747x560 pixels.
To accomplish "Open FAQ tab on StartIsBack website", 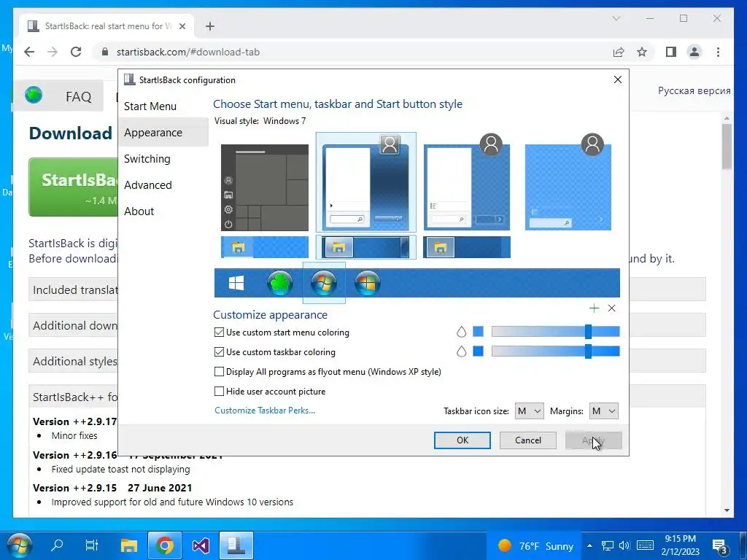I will pyautogui.click(x=78, y=97).
